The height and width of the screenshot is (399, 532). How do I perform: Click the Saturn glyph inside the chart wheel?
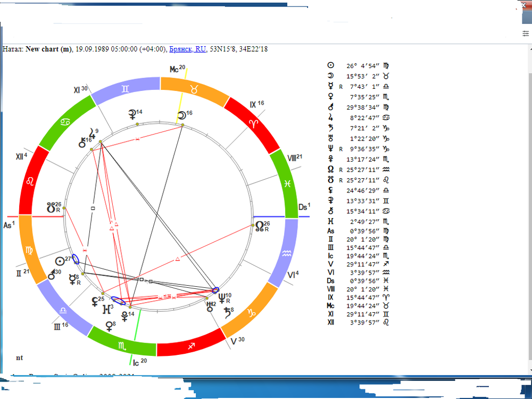(x=228, y=313)
